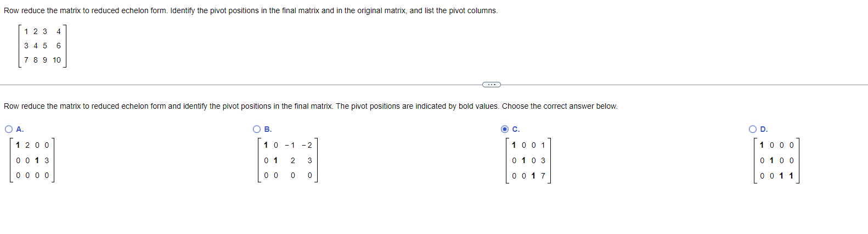Click the value 10 in the original matrix

pos(57,60)
